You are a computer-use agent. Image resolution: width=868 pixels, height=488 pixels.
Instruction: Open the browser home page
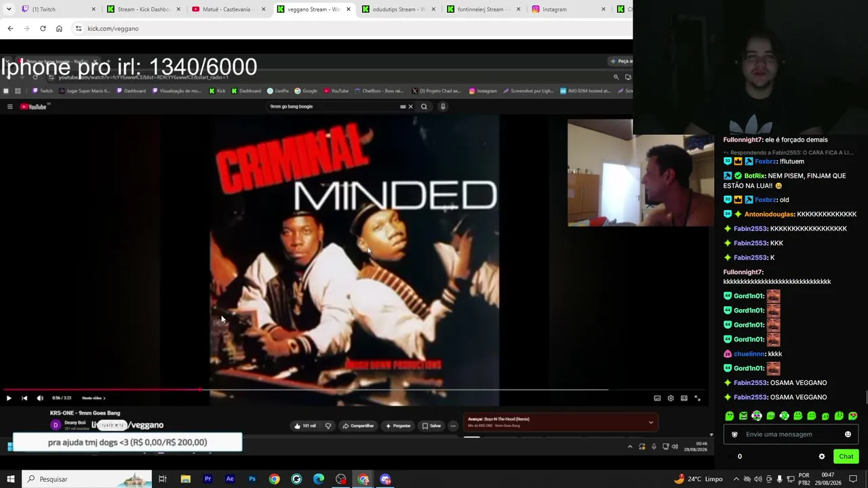pyautogui.click(x=59, y=28)
